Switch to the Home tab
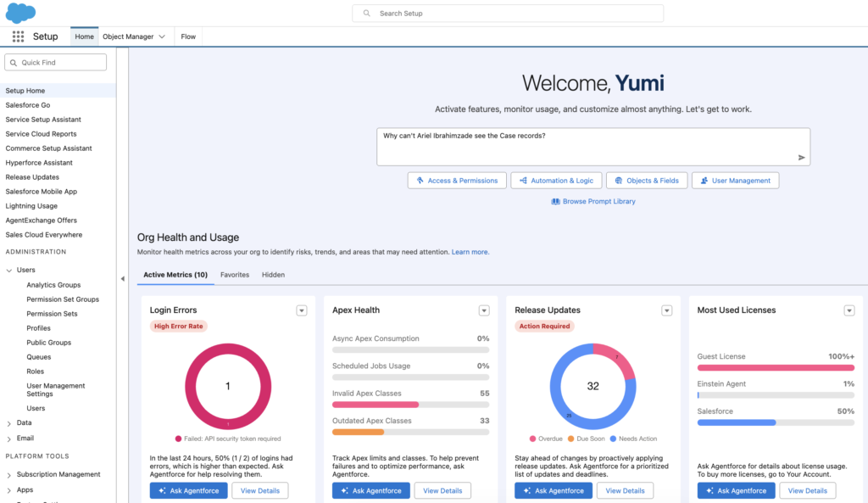The width and height of the screenshot is (868, 503). point(84,36)
